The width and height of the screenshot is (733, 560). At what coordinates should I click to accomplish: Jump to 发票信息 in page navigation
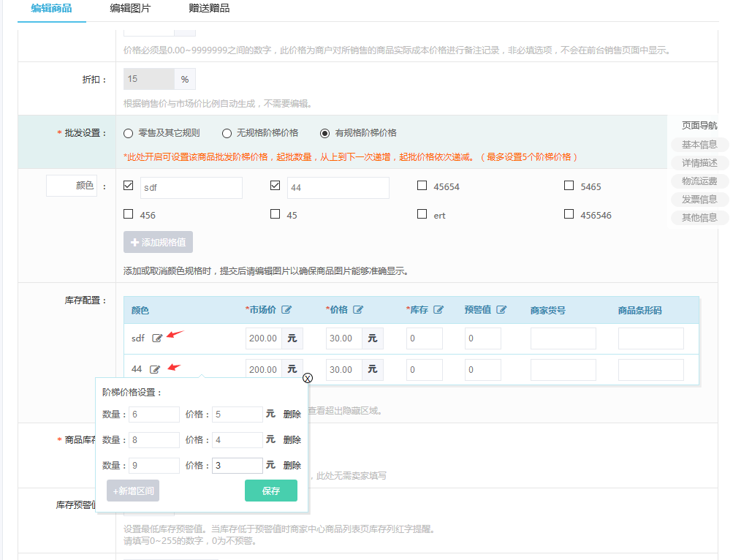[699, 200]
